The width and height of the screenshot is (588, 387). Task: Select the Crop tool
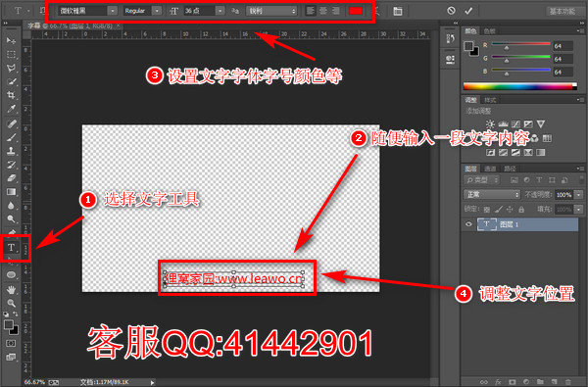[11, 95]
